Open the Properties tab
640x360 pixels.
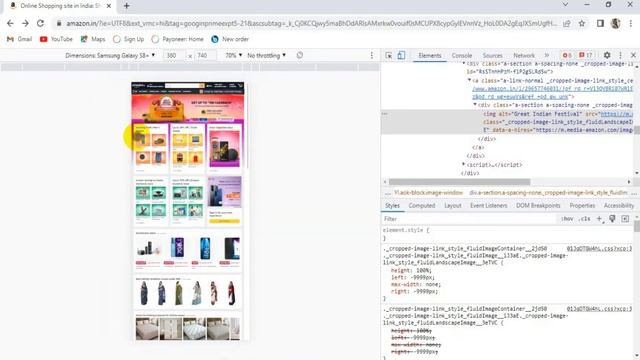tap(582, 206)
